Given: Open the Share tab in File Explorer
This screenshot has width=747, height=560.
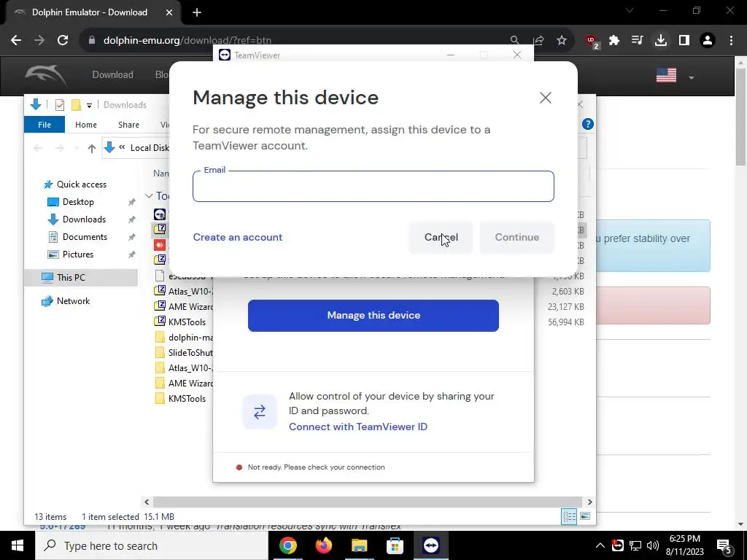Looking at the screenshot, I should click(128, 125).
